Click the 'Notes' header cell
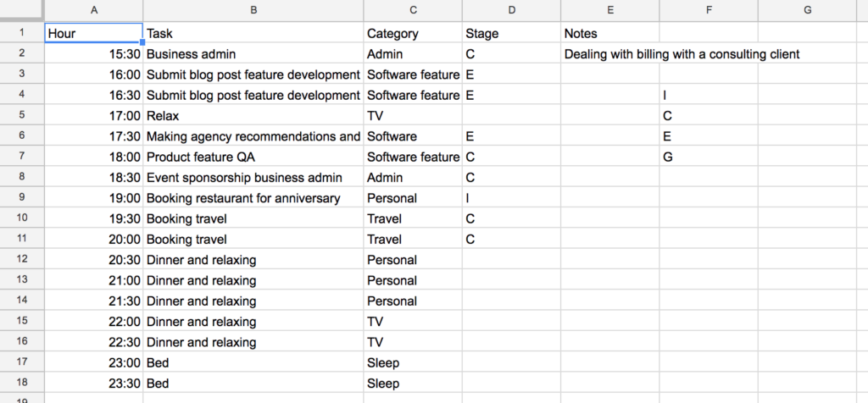868x403 pixels. (610, 33)
